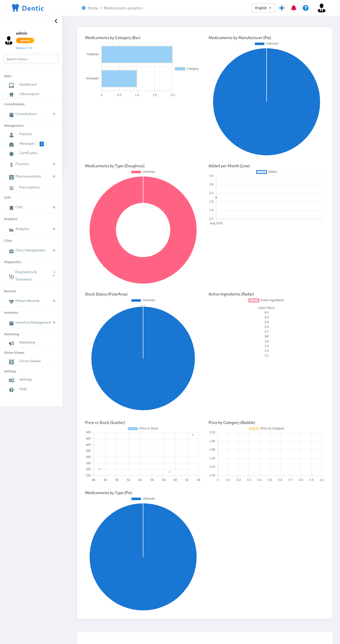Open the English language dropdown
Image resolution: width=340 pixels, height=644 pixels.
pyautogui.click(x=263, y=8)
